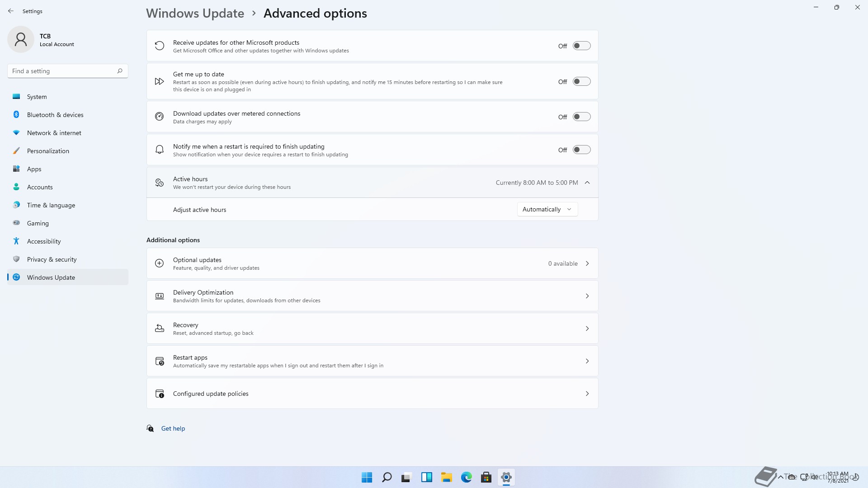Open Widgets from taskbar
Viewport: 868px width, 488px height.
pyautogui.click(x=426, y=477)
